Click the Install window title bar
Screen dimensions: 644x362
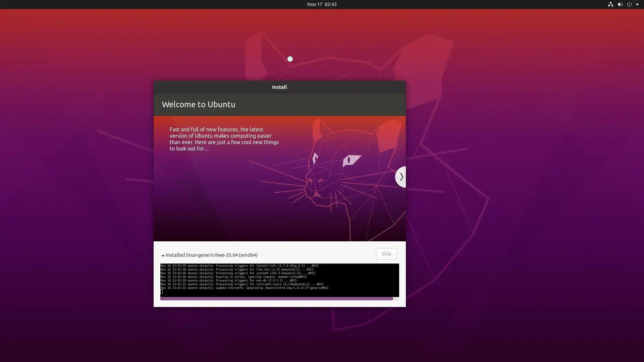[x=279, y=87]
